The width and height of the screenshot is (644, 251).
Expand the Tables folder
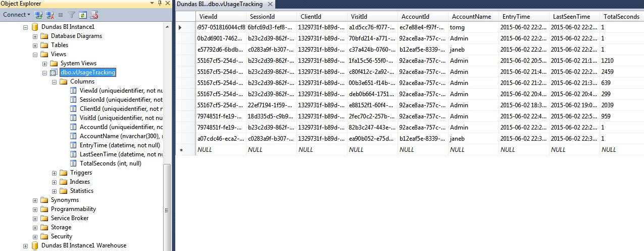point(35,45)
